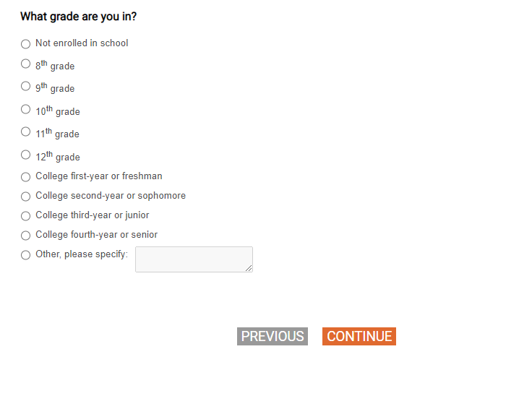This screenshot has width=532, height=409.
Task: Pick the 10th grade radio option
Action: click(26, 109)
